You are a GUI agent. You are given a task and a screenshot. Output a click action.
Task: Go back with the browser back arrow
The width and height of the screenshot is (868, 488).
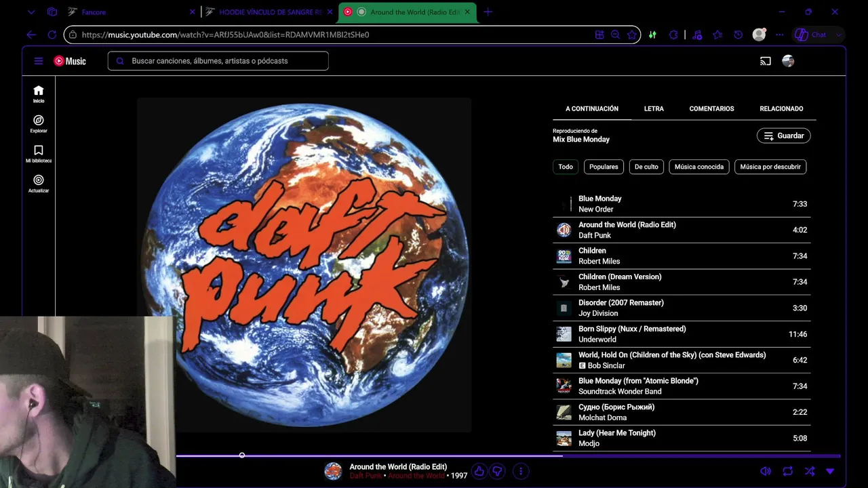[31, 35]
